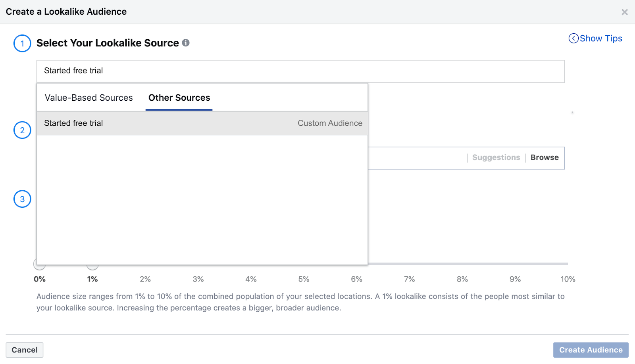Click the Show Tips arrow icon
Viewport: 635px width, 364px height.
[573, 38]
